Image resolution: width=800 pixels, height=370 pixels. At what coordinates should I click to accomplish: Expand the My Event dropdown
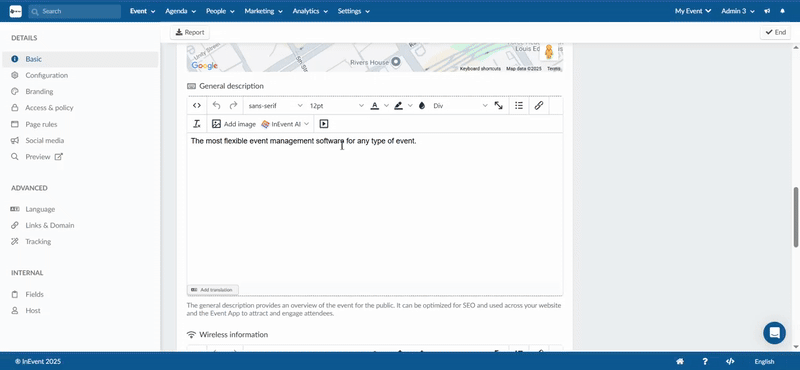click(693, 11)
